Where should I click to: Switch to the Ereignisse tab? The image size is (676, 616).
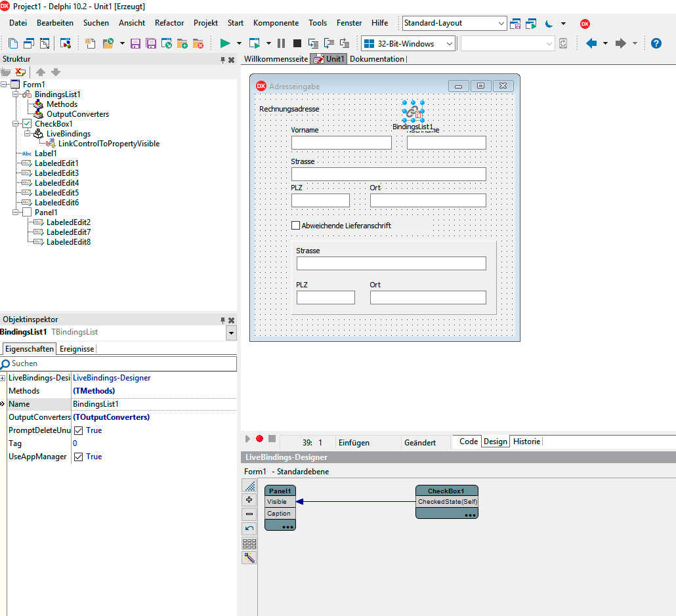(x=77, y=349)
